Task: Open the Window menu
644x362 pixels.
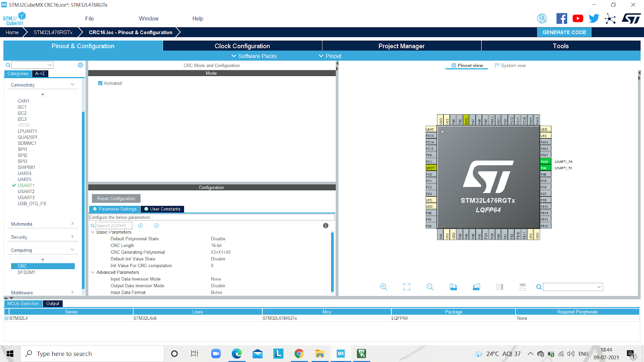Action: [149, 19]
